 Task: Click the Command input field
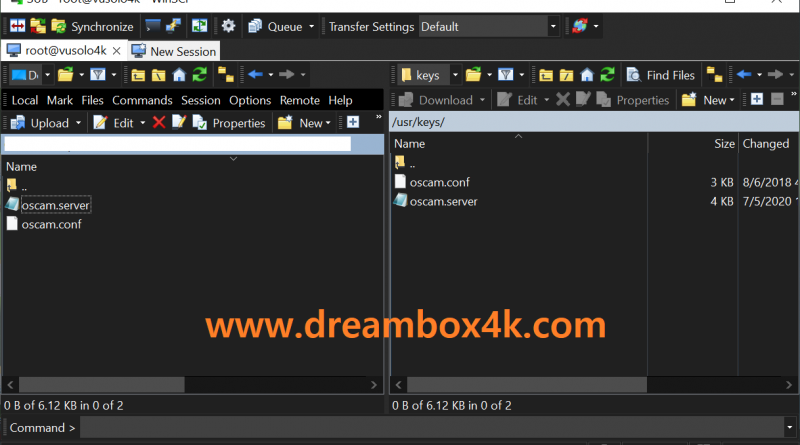pos(432,428)
